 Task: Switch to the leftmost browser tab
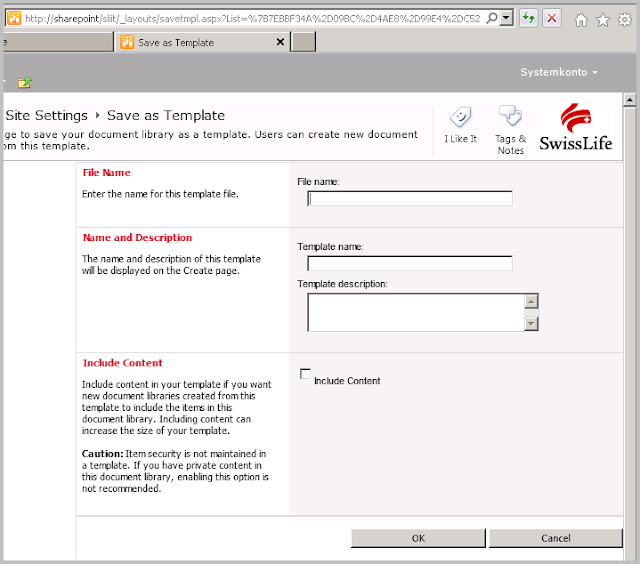(58, 42)
